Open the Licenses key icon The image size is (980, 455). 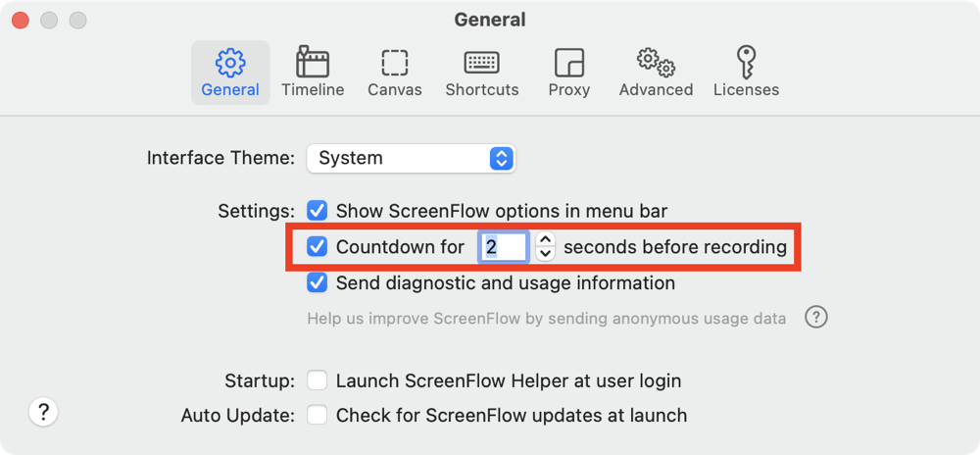[746, 63]
